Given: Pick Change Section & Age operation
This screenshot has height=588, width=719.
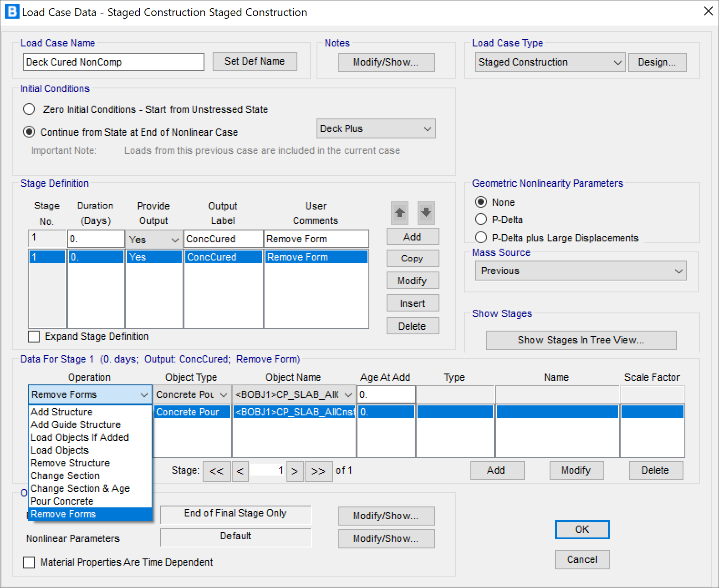Looking at the screenshot, I should [80, 488].
